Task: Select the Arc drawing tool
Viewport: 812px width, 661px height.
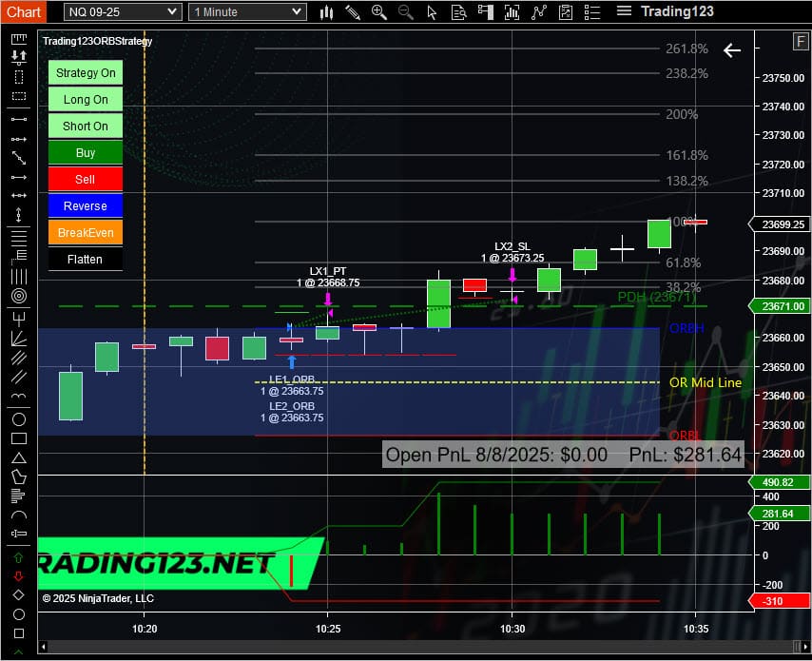Action: coord(19,515)
